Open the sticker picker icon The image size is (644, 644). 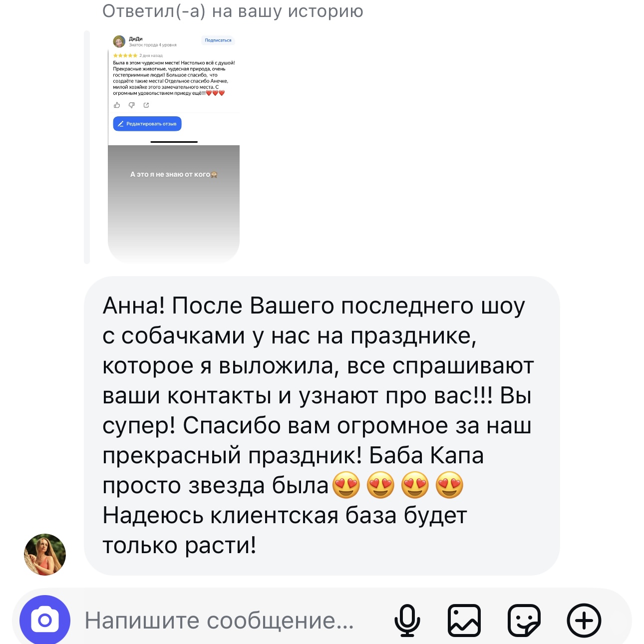[x=524, y=621]
